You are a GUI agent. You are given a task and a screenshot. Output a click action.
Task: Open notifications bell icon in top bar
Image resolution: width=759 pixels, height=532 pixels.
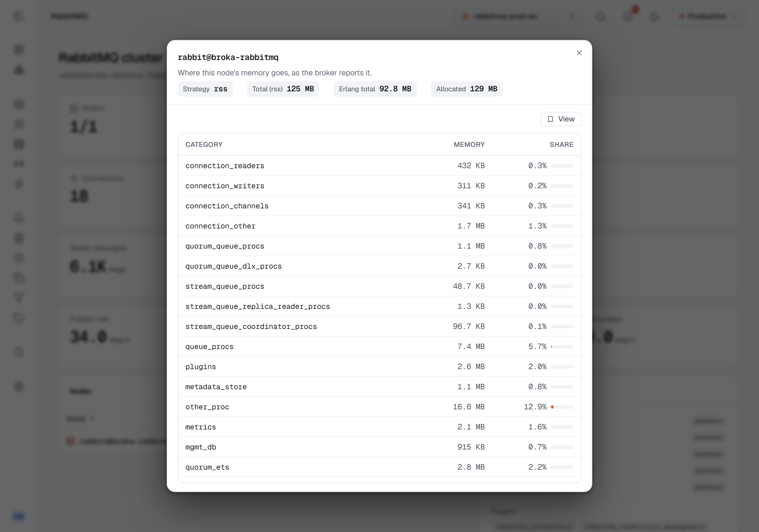pyautogui.click(x=628, y=16)
